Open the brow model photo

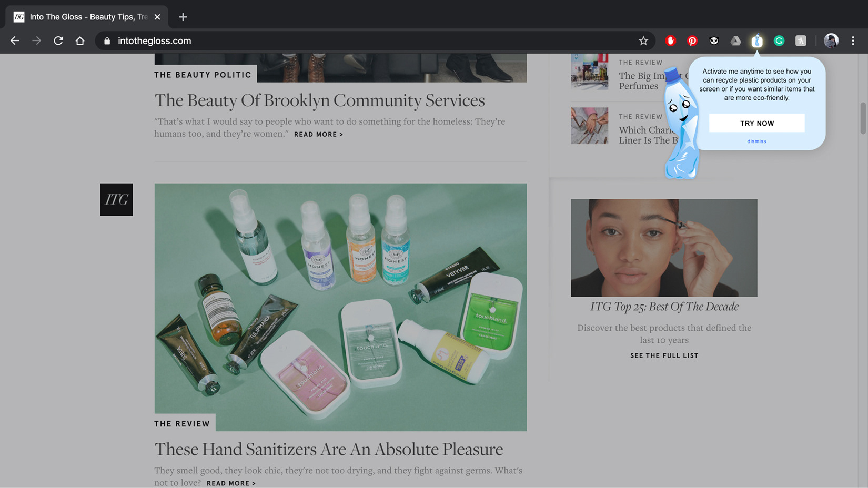[664, 248]
